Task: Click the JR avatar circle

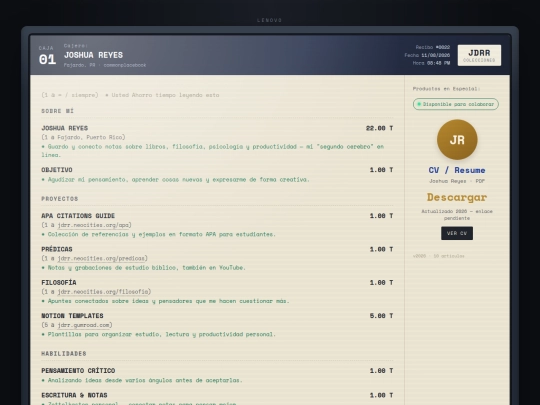Action: pos(457,139)
